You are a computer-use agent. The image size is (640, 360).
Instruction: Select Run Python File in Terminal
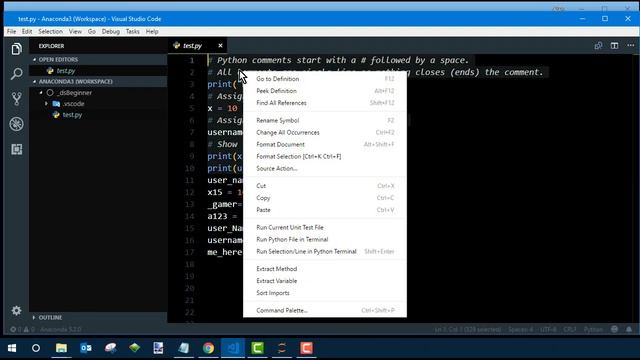coord(325,240)
